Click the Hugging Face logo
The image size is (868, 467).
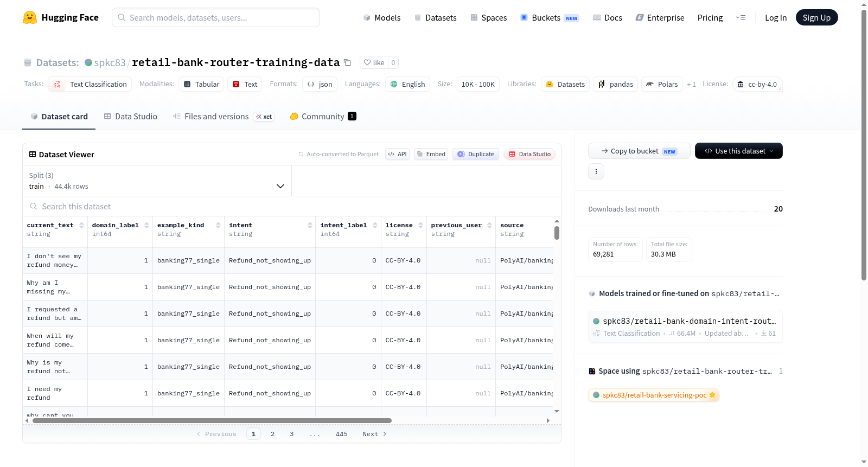click(60, 17)
